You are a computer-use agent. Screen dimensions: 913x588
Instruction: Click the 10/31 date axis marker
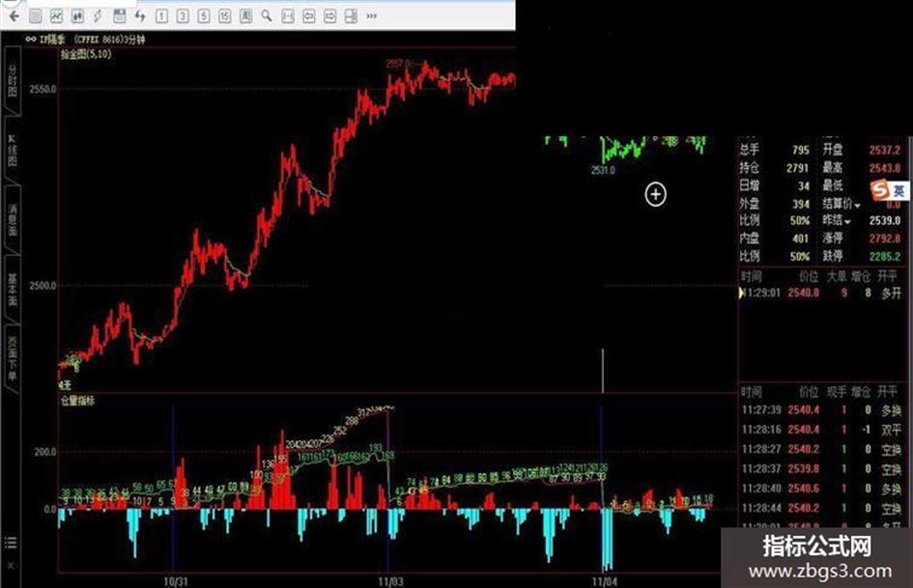(x=175, y=581)
